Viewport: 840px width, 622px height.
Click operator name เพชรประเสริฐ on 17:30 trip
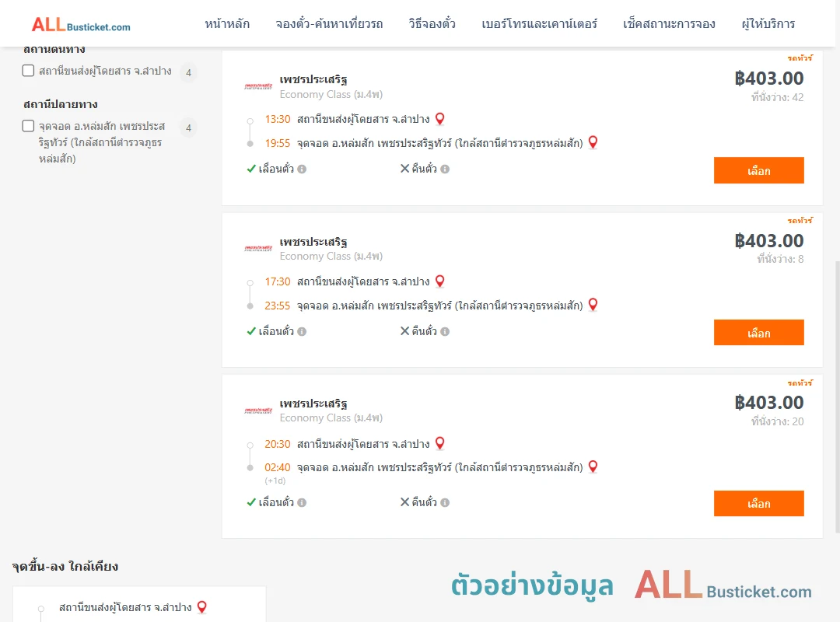click(x=313, y=242)
